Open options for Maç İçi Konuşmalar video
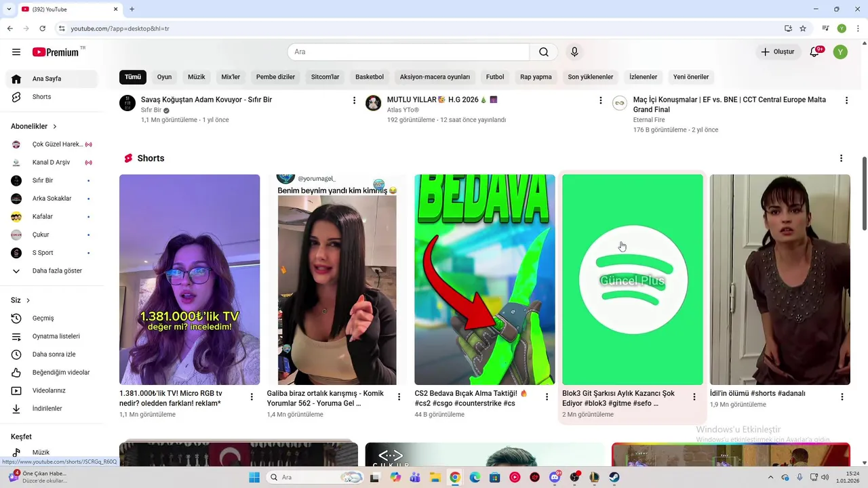The width and height of the screenshot is (868, 488). pos(846,100)
